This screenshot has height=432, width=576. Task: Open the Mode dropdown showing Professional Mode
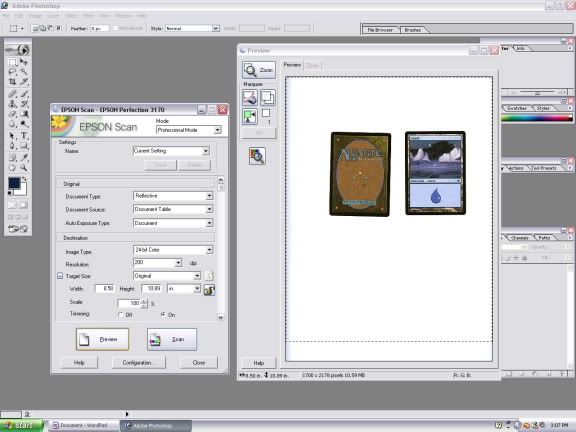188,130
